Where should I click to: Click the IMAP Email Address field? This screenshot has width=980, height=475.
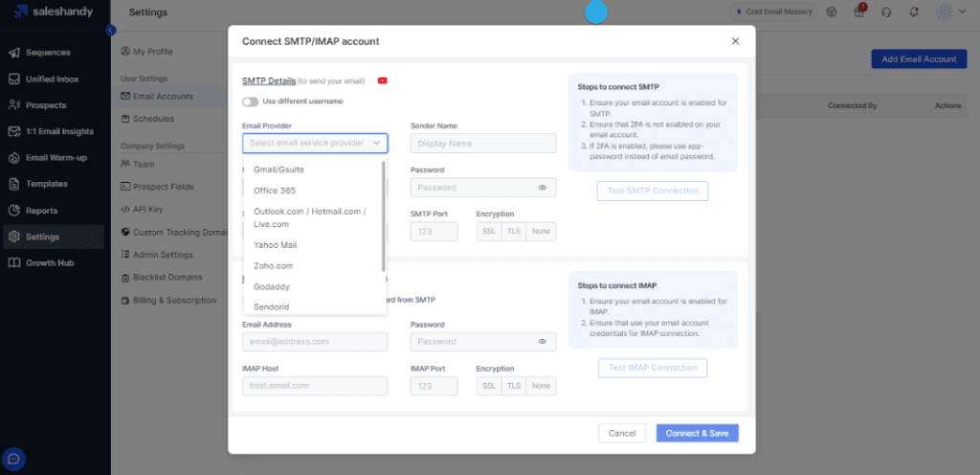pos(315,342)
